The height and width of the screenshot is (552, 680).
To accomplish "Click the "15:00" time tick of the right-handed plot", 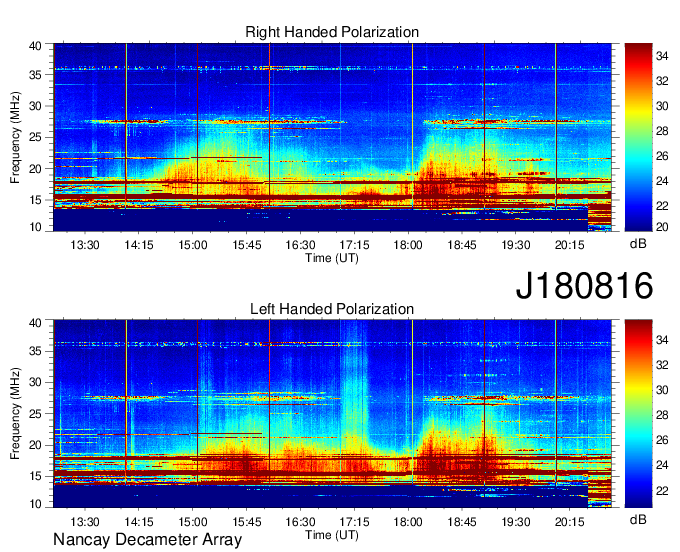I will click(x=193, y=245).
